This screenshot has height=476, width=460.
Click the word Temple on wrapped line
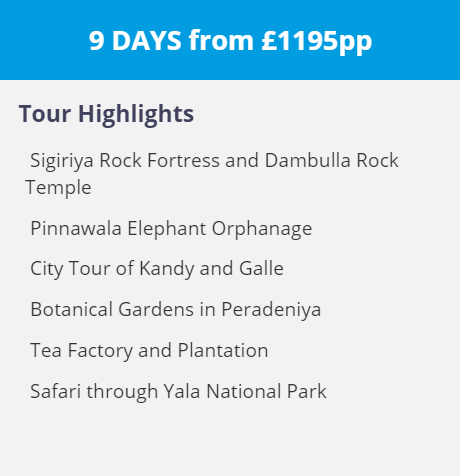pos(58,187)
